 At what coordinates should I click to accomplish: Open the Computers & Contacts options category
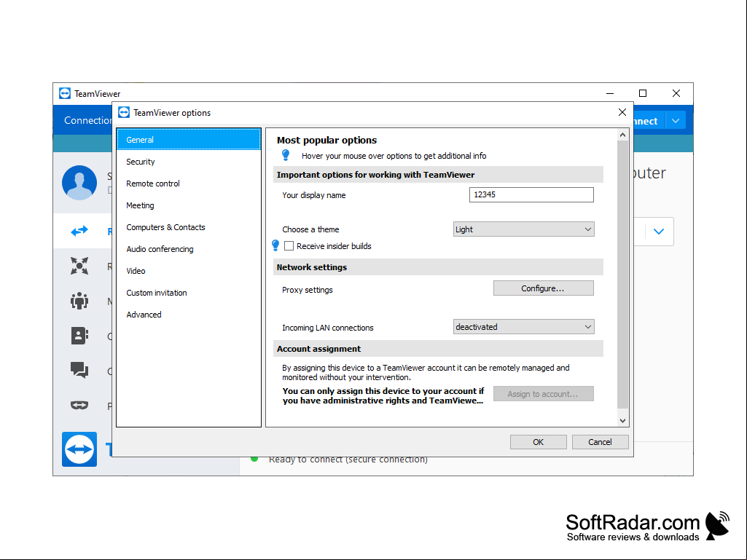click(189, 227)
